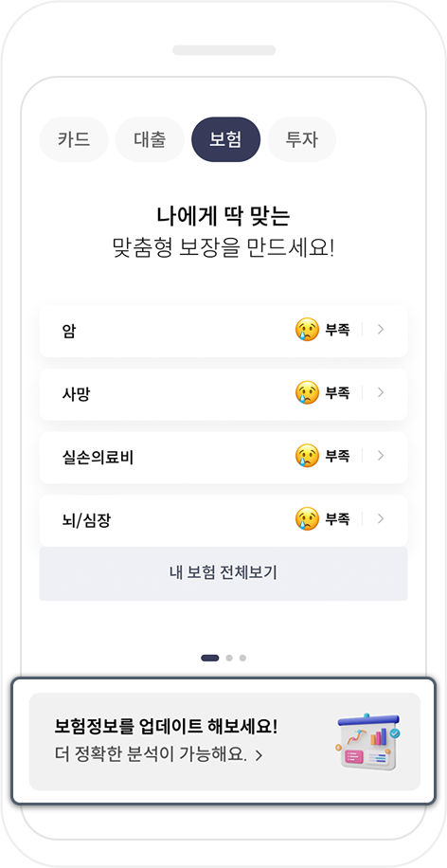Open the chevron arrow on 실손의료비 row
This screenshot has width=447, height=868.
381,456
